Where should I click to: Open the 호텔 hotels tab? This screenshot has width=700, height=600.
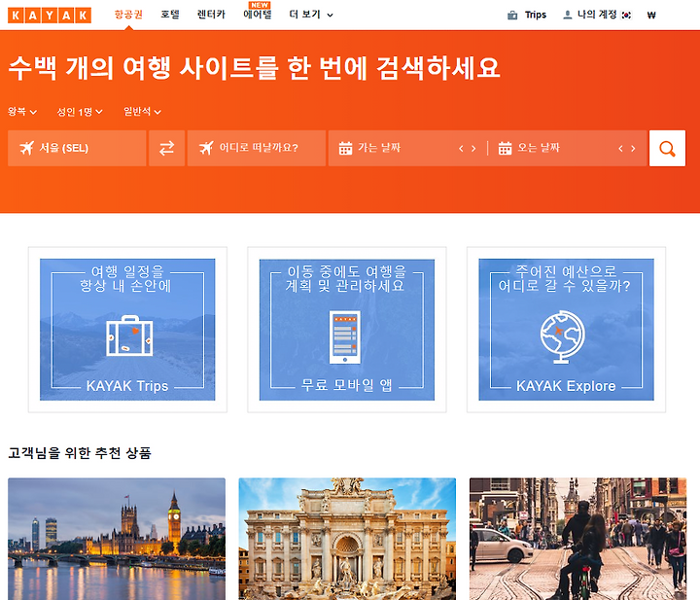tap(170, 15)
